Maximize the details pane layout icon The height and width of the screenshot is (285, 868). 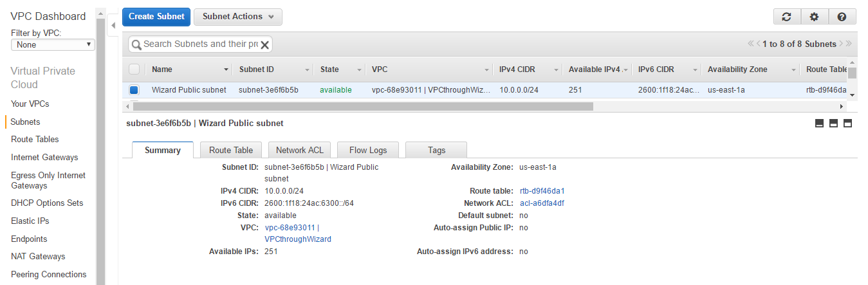coord(847,124)
